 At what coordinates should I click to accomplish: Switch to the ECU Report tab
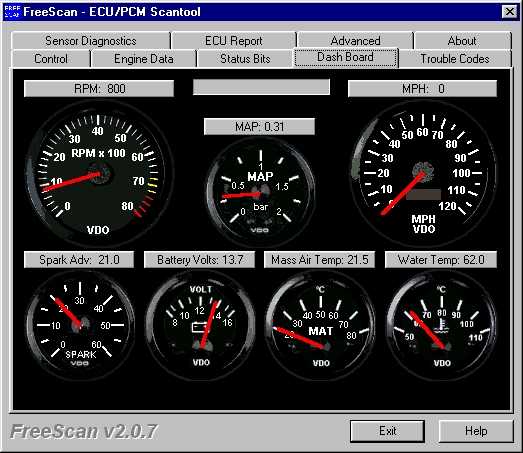coord(233,41)
